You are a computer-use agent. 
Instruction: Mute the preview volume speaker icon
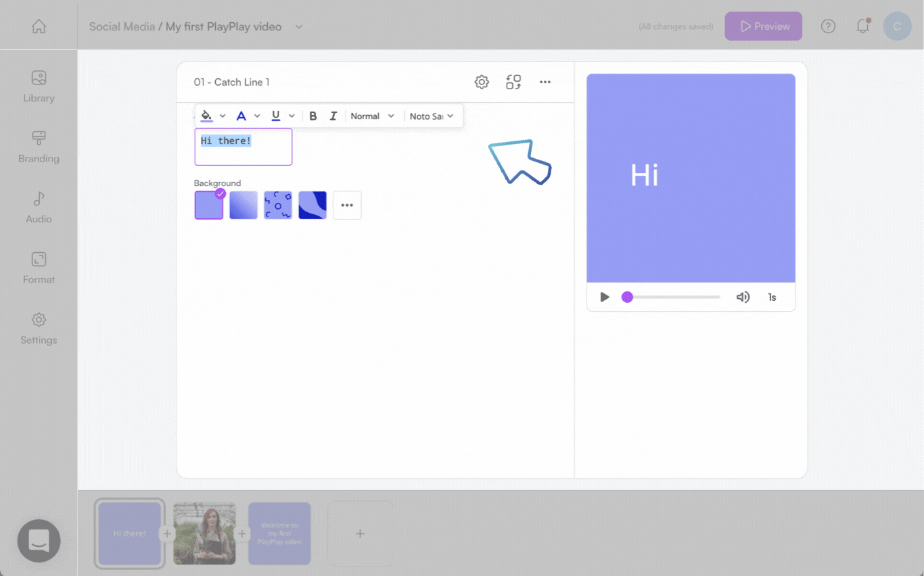[743, 297]
